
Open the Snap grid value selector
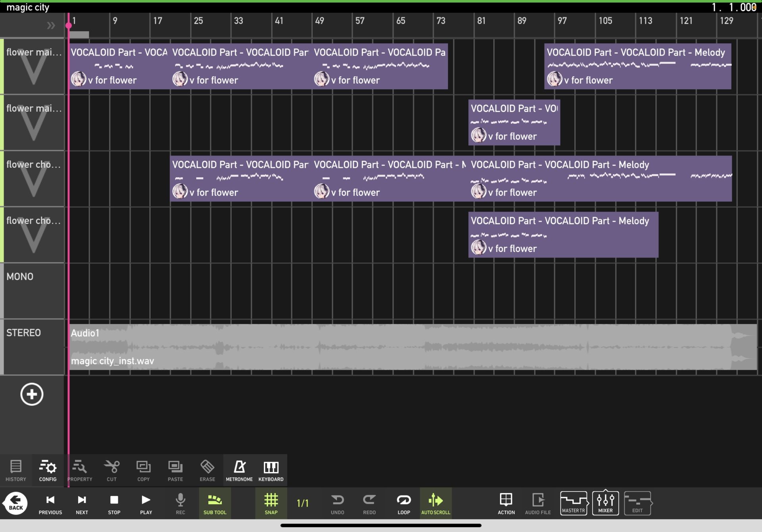pyautogui.click(x=271, y=503)
